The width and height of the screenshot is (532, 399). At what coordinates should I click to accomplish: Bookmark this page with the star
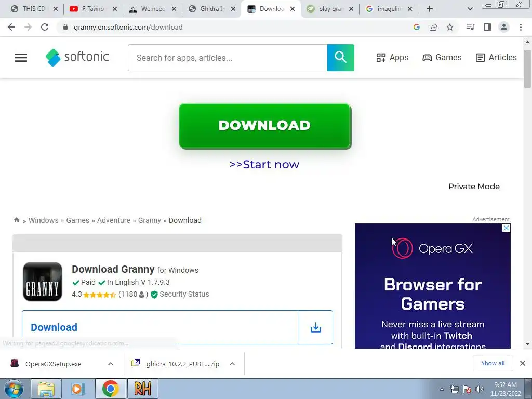(450, 27)
